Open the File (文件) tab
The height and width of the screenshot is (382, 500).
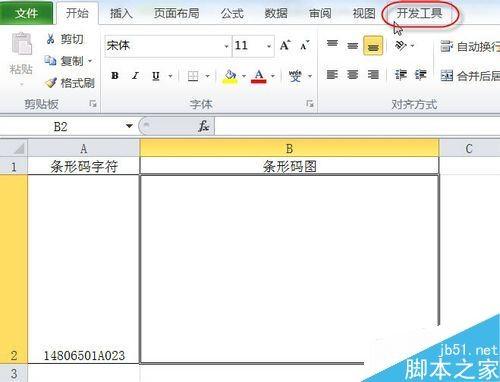tap(26, 13)
